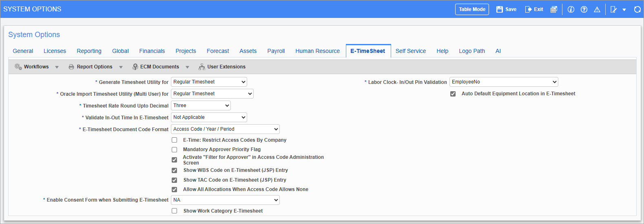Click the warning triangle icon
The width and height of the screenshot is (644, 224).
click(597, 9)
